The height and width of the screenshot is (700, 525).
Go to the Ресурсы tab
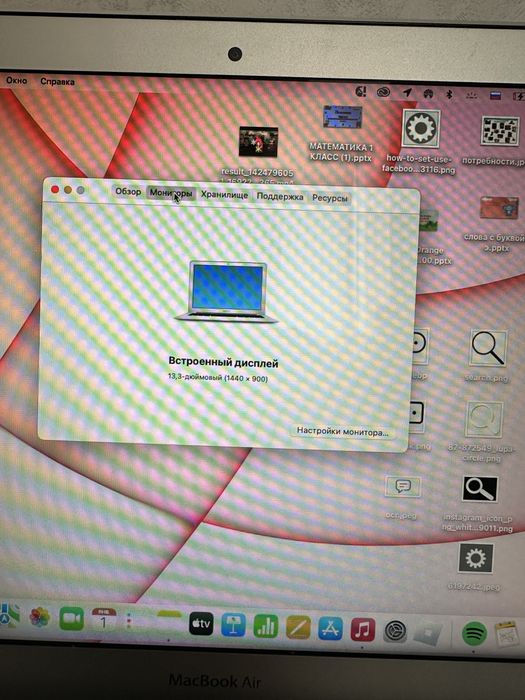point(329,198)
